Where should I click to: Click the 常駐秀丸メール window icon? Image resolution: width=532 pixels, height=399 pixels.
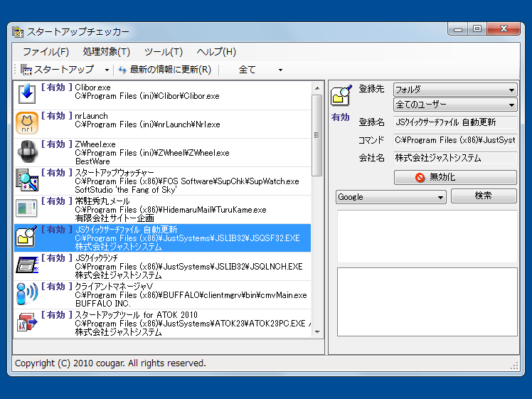(x=26, y=208)
